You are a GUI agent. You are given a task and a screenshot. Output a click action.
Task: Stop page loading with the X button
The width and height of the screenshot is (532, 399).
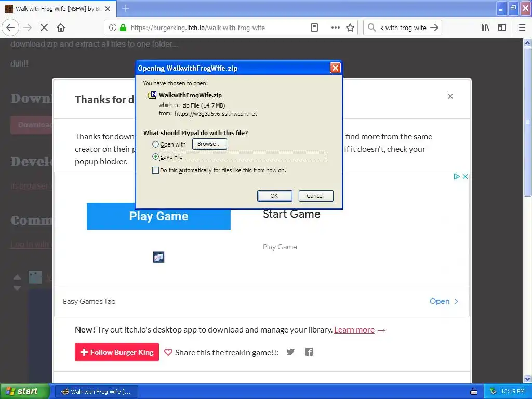[44, 28]
